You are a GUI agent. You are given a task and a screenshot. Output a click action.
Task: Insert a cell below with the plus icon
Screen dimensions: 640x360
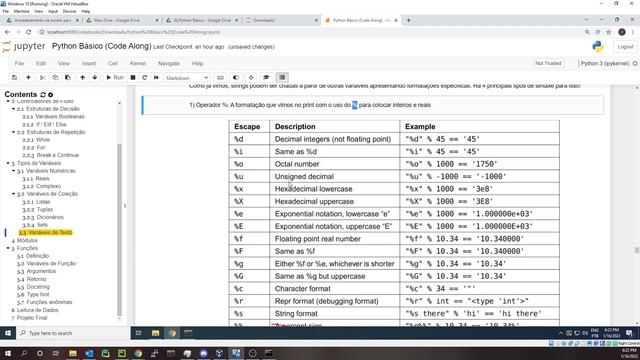(x=28, y=78)
